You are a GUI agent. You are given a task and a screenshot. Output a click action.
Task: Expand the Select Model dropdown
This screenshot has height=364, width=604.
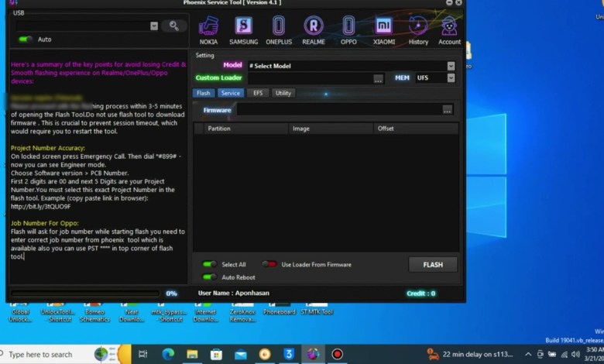pyautogui.click(x=451, y=67)
